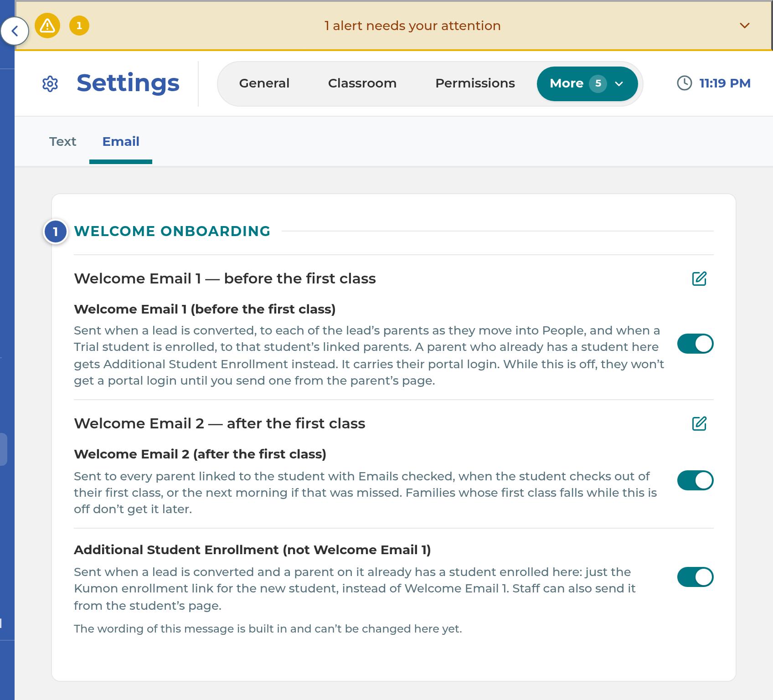Image resolution: width=773 pixels, height=700 pixels.
Task: Click the 11:19 PM time display
Action: point(725,83)
